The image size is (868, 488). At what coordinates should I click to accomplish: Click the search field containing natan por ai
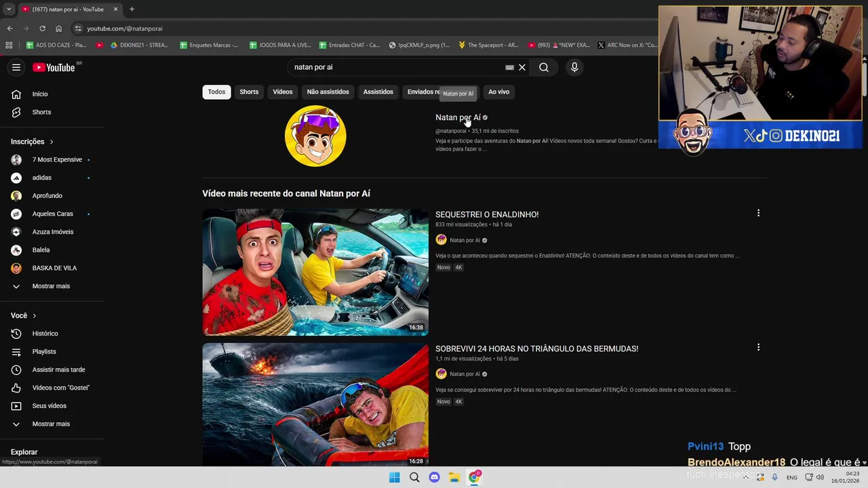397,67
